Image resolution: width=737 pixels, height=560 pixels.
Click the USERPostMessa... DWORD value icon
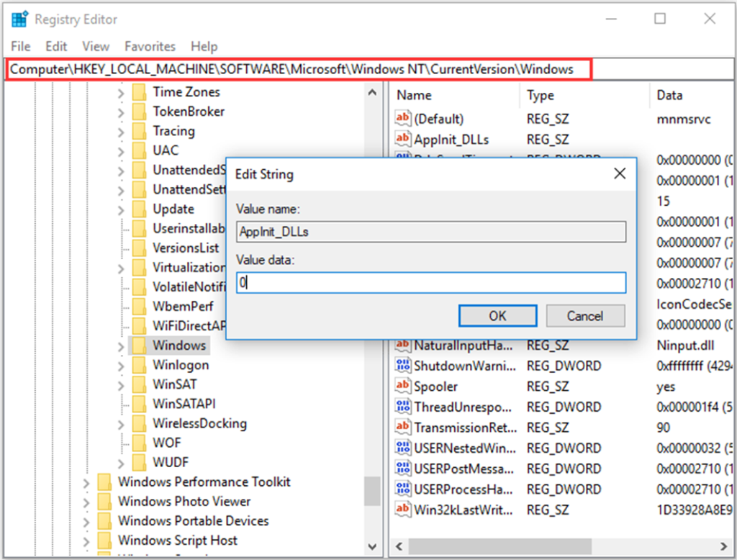point(403,469)
